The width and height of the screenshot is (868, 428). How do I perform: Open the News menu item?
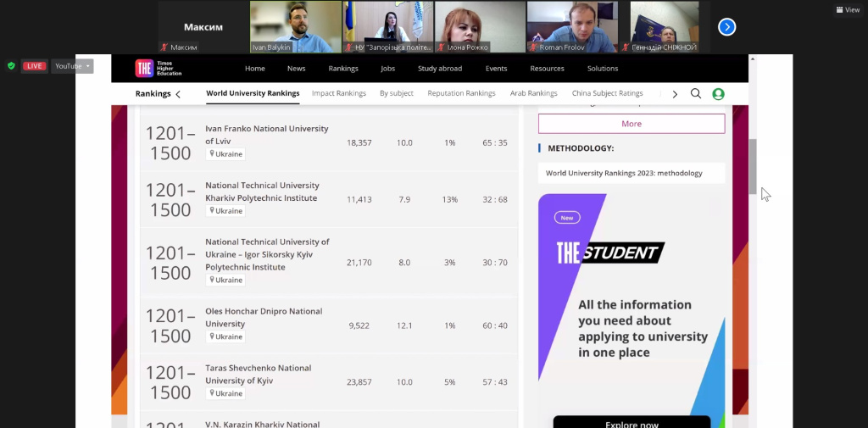point(296,69)
